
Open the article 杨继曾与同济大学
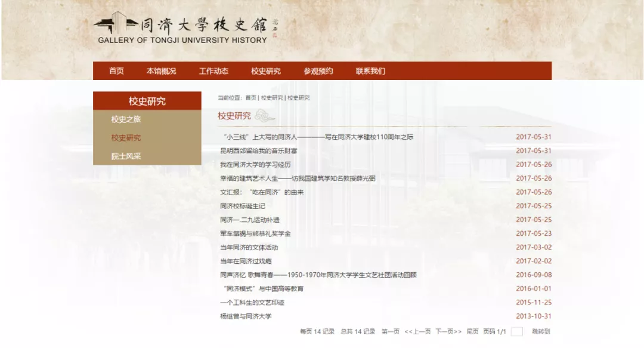click(x=246, y=316)
